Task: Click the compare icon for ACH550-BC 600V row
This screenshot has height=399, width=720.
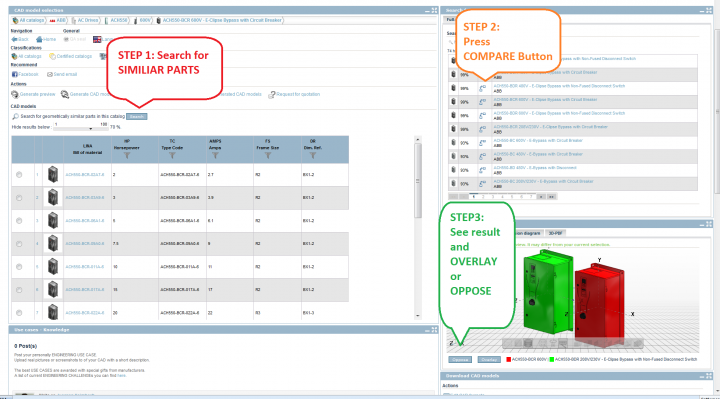Action: coord(482,143)
